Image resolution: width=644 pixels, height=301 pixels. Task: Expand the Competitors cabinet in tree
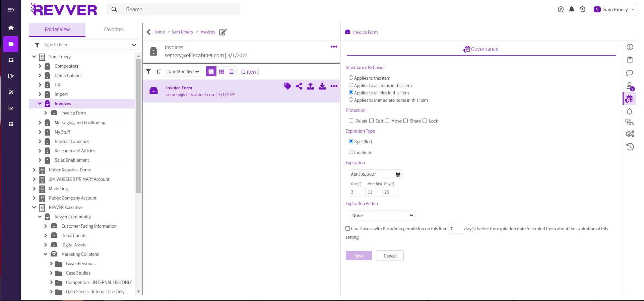(40, 66)
